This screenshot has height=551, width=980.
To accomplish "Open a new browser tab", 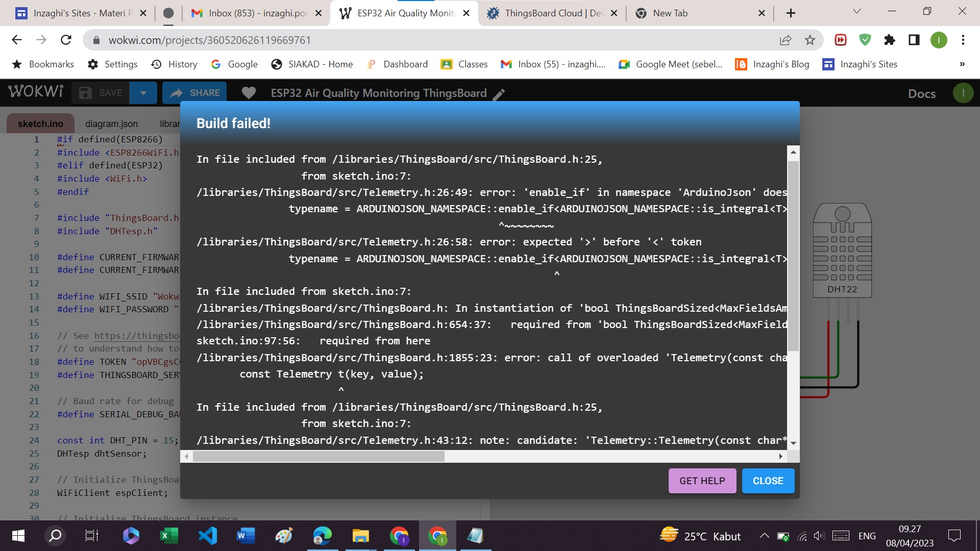I will click(791, 13).
